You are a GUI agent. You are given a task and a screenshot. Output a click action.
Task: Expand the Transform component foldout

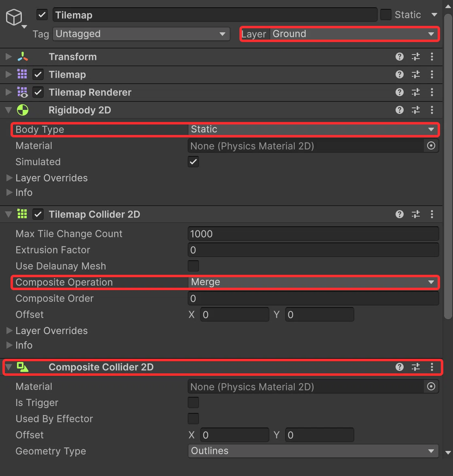click(8, 57)
